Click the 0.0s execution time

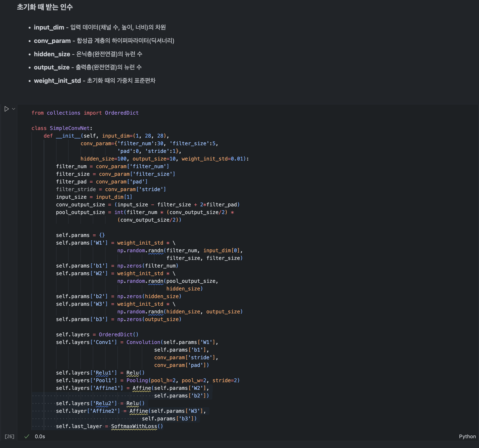tap(40, 437)
